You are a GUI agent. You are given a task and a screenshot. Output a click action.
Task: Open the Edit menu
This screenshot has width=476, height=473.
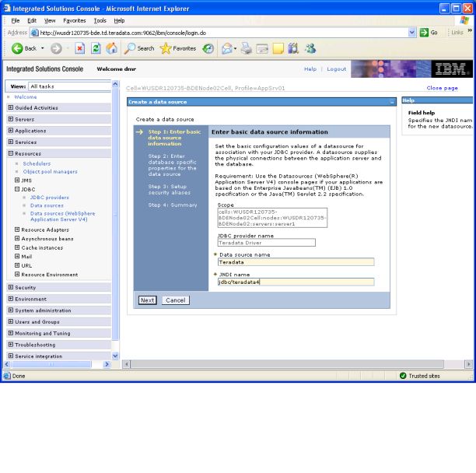click(32, 21)
